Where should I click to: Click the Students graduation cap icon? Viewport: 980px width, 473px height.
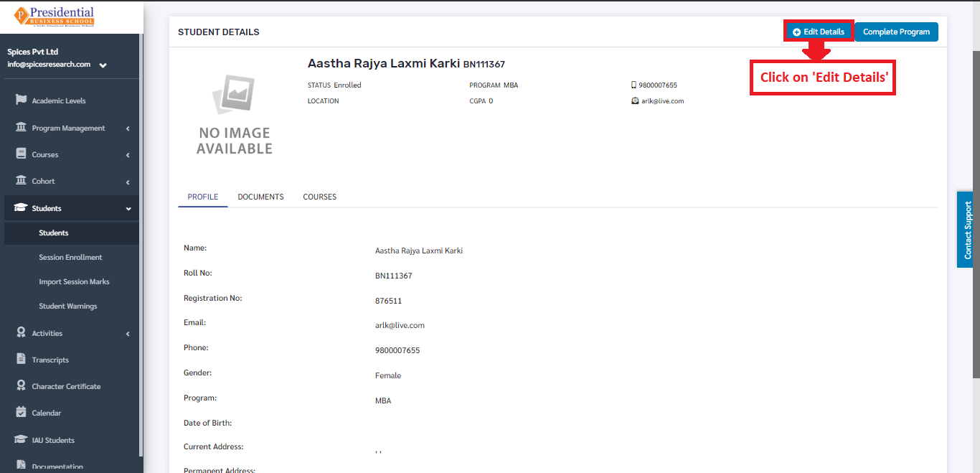21,207
